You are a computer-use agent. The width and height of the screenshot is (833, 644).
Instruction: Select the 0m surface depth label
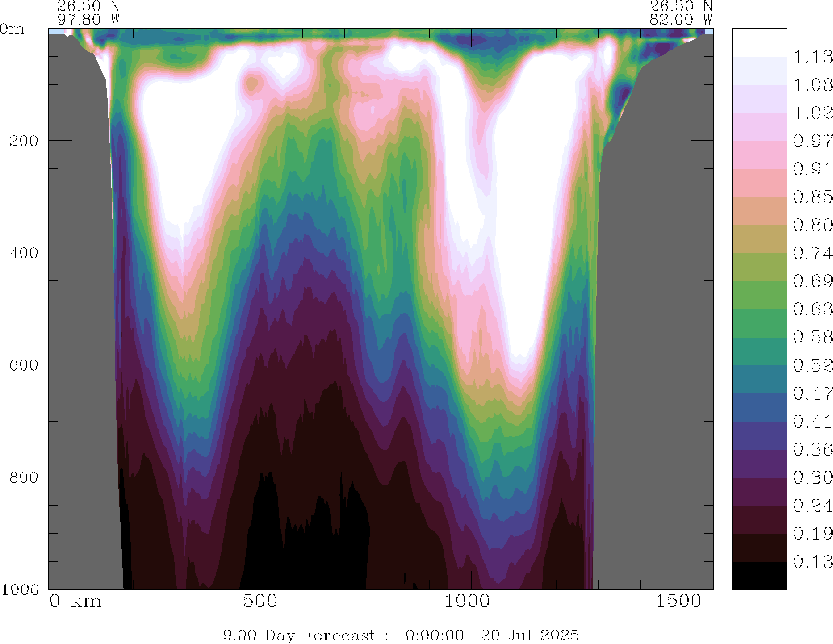pos(12,29)
